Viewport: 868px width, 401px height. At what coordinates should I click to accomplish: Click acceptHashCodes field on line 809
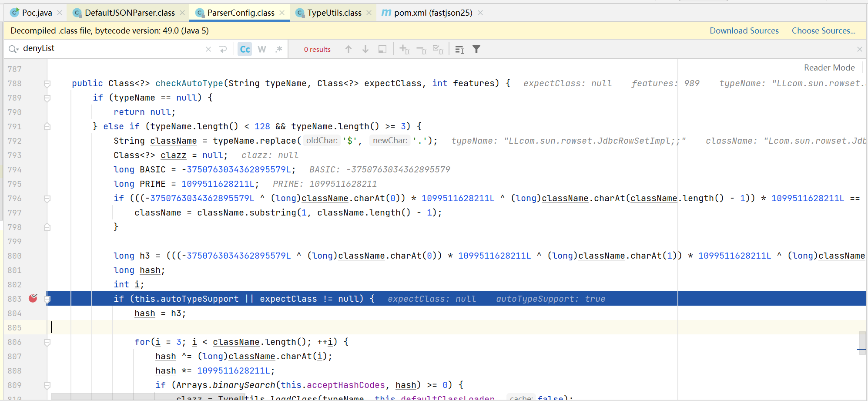click(x=346, y=385)
